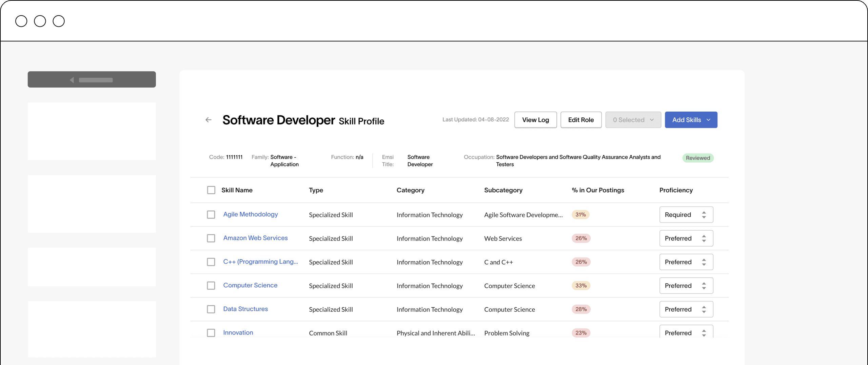Click the Reviewed status badge
The width and height of the screenshot is (868, 365).
(x=697, y=158)
